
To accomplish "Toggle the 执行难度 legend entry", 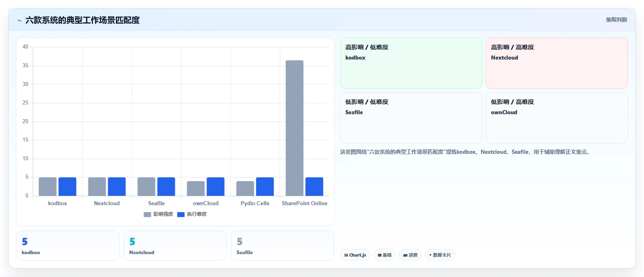I will [192, 214].
